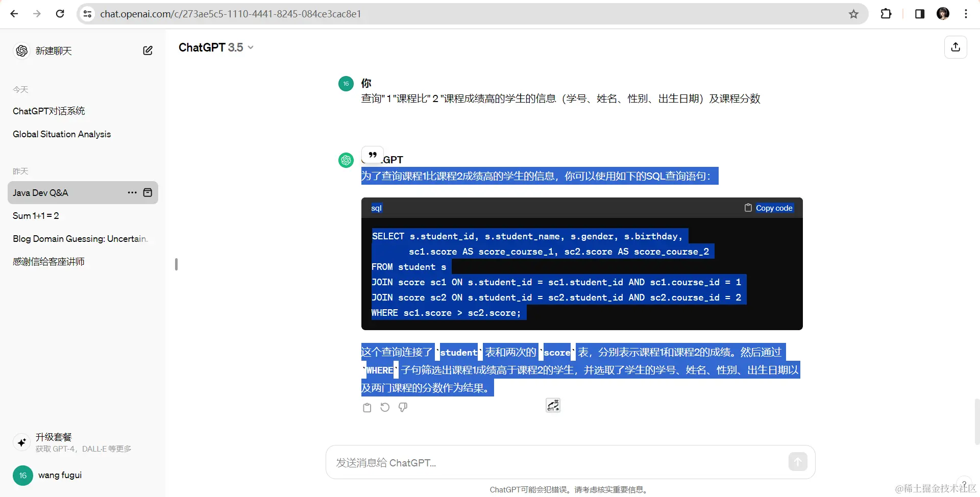Click the ChatGPT logo in sidebar
980x497 pixels.
click(x=21, y=51)
